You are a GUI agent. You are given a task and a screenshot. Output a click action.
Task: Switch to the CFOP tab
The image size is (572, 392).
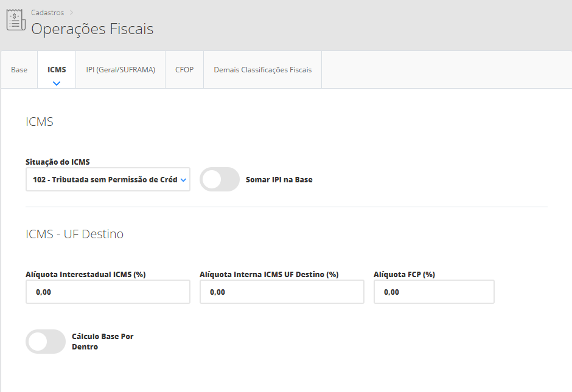184,70
